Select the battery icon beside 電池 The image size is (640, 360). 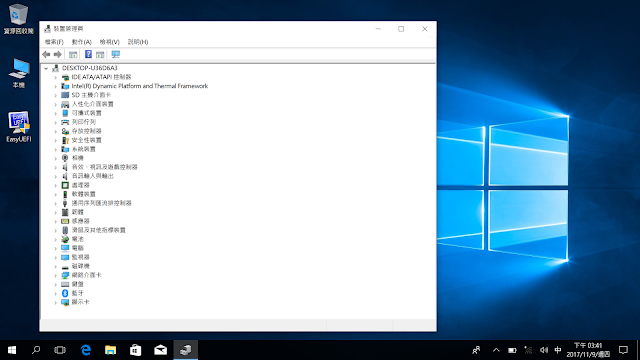[65, 239]
